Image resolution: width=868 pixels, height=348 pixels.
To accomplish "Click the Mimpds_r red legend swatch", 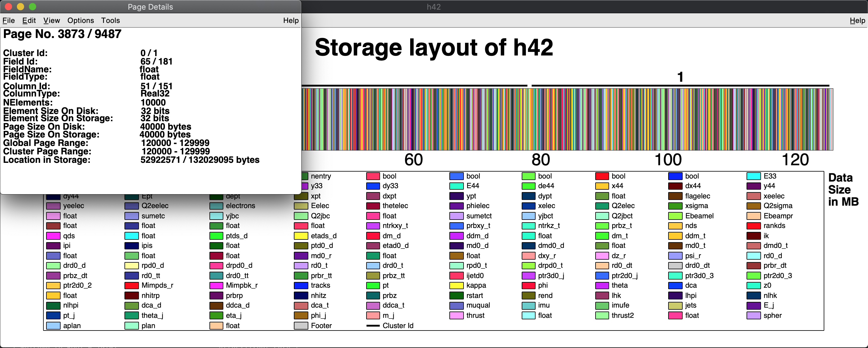I will point(131,286).
